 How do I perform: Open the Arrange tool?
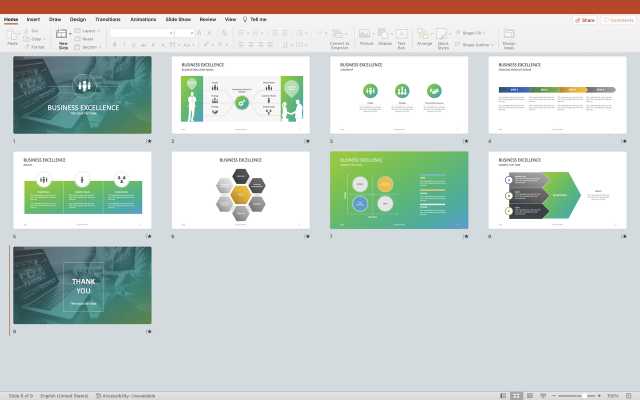tap(425, 36)
